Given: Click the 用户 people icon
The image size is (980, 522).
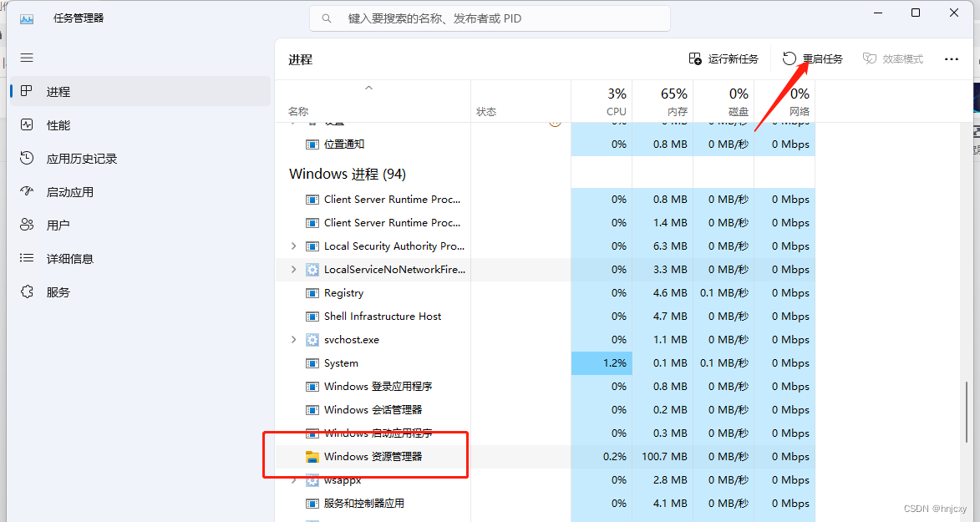Looking at the screenshot, I should pyautogui.click(x=26, y=225).
